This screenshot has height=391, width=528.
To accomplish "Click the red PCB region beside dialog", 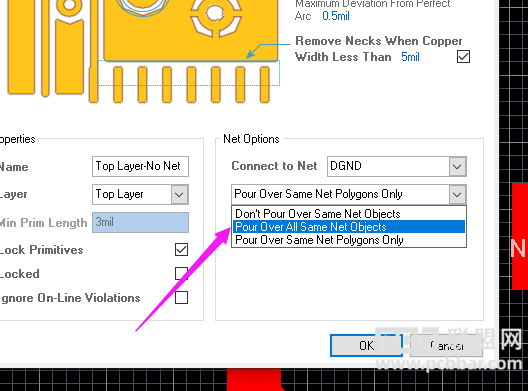I will (520, 236).
